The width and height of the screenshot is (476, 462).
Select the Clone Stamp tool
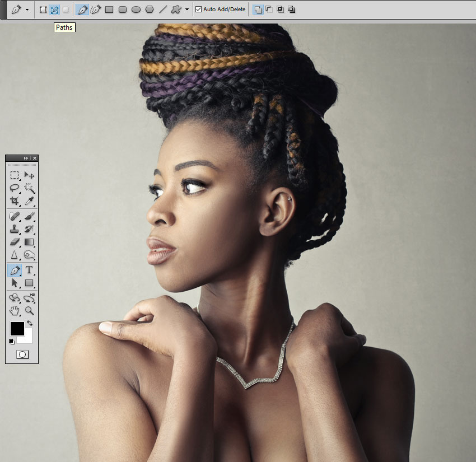click(x=14, y=229)
